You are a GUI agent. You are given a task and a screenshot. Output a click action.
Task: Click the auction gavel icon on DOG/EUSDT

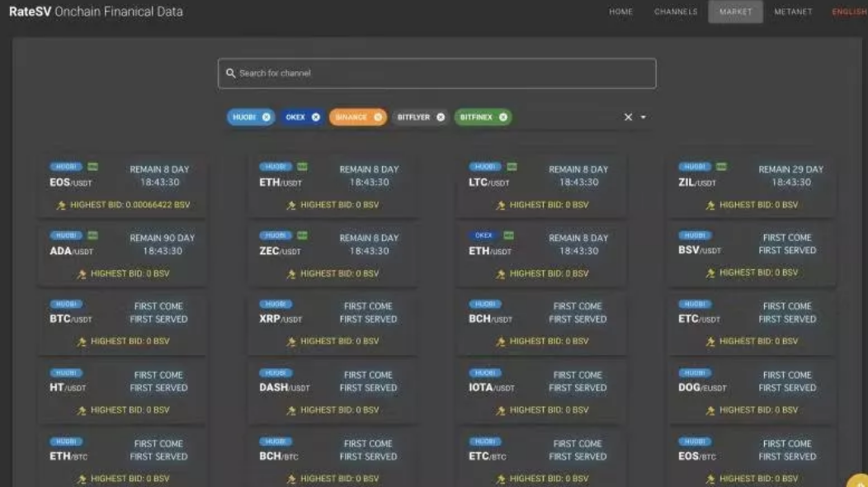click(x=710, y=410)
